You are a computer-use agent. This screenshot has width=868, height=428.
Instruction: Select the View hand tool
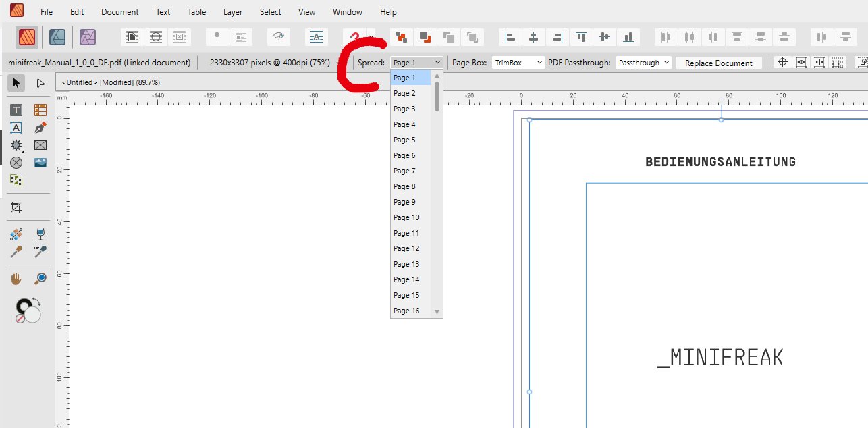(x=17, y=278)
